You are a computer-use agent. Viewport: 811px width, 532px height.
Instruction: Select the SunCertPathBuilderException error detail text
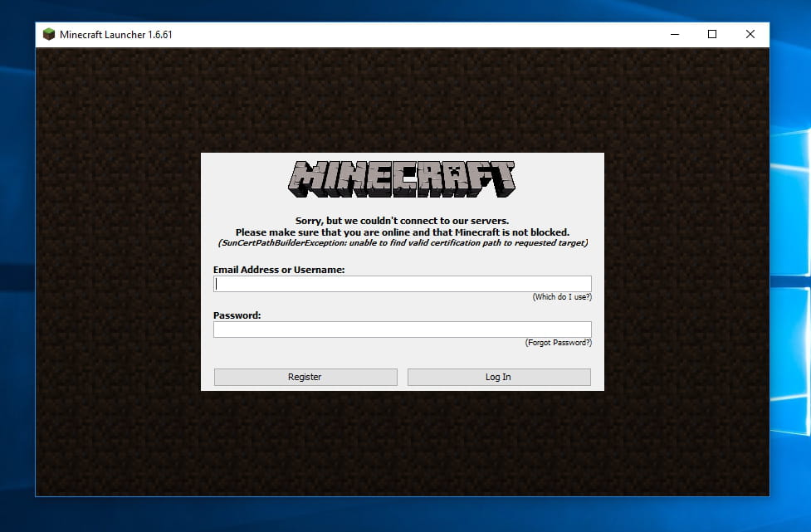(x=402, y=243)
